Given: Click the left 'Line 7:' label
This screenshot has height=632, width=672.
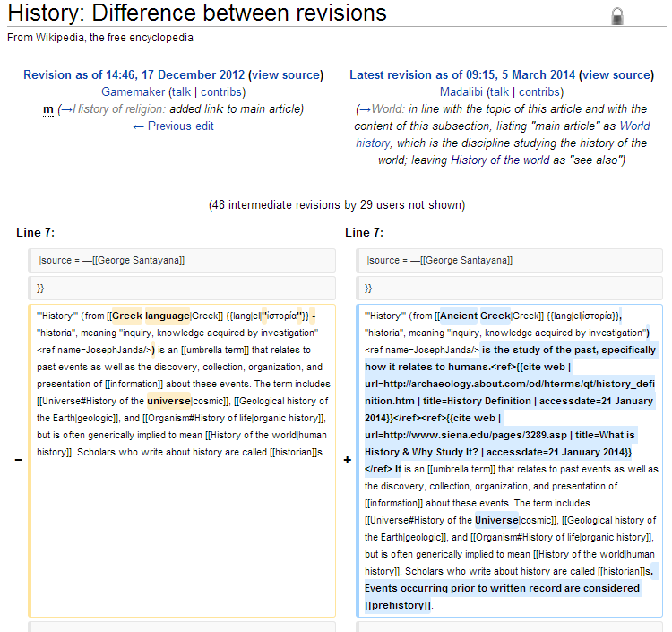Looking at the screenshot, I should (x=35, y=232).
